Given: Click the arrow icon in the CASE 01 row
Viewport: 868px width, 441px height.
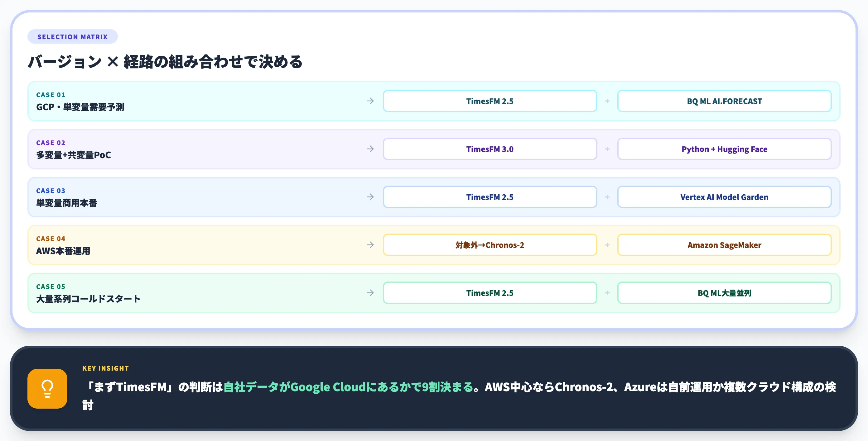Looking at the screenshot, I should point(370,101).
